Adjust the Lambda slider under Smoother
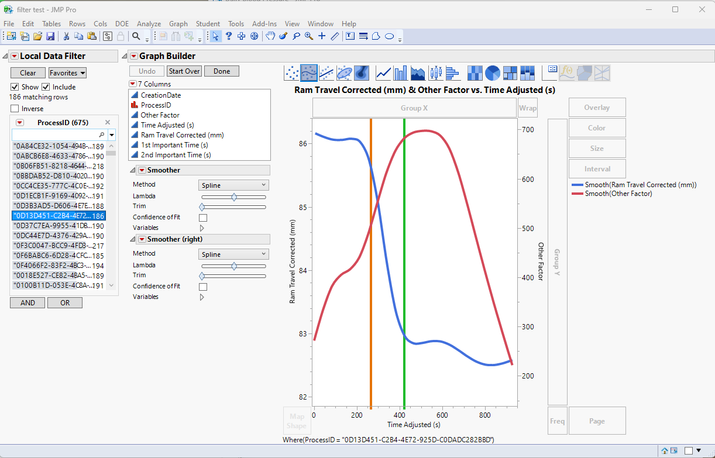Screen dimensions: 715x458 [x=234, y=197]
